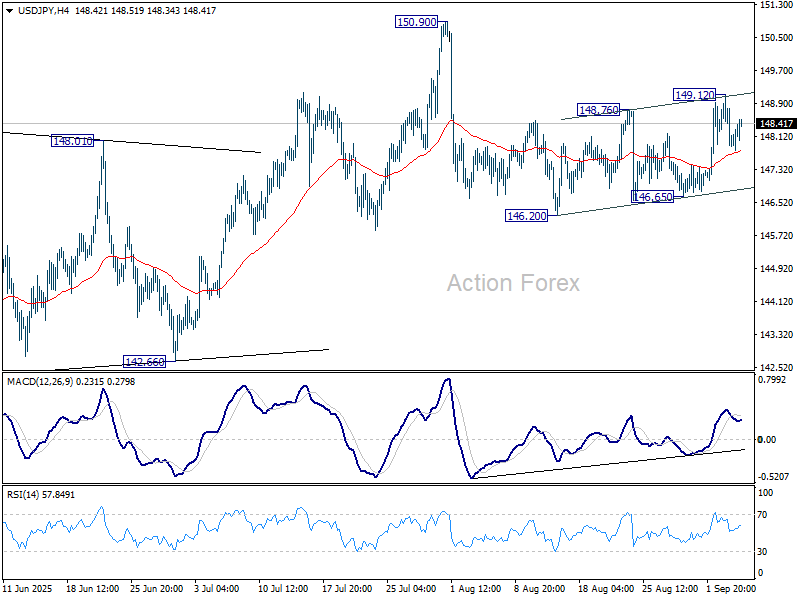Select the 10 Jul 12:00 time label
Viewport: 800px width, 600px height.
tap(285, 589)
